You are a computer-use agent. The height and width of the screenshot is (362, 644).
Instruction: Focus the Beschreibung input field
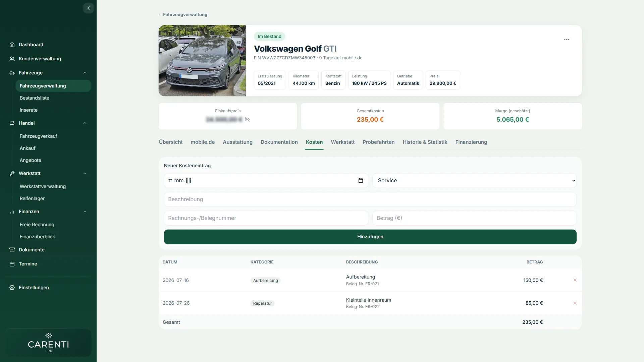coord(370,199)
